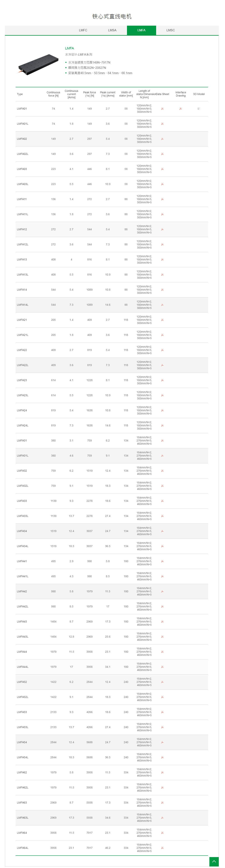Viewport: 225px width, 868px height.
Task: Click the green back-to-top arrow button
Action: (x=214, y=862)
